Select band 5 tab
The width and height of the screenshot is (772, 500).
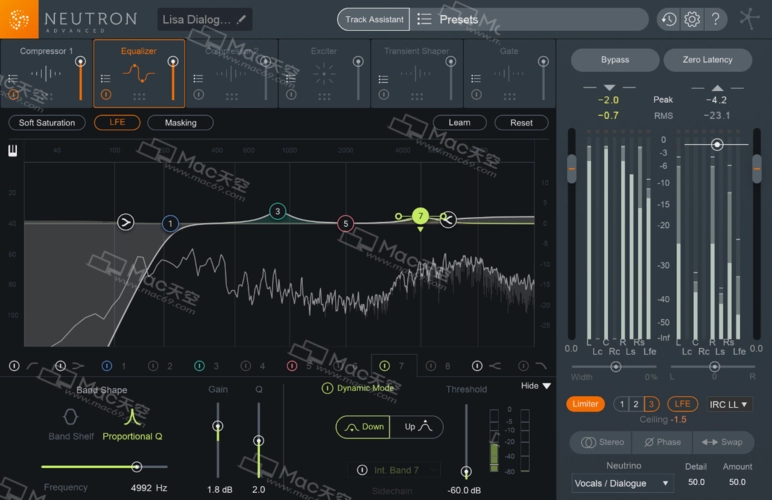coord(299,366)
